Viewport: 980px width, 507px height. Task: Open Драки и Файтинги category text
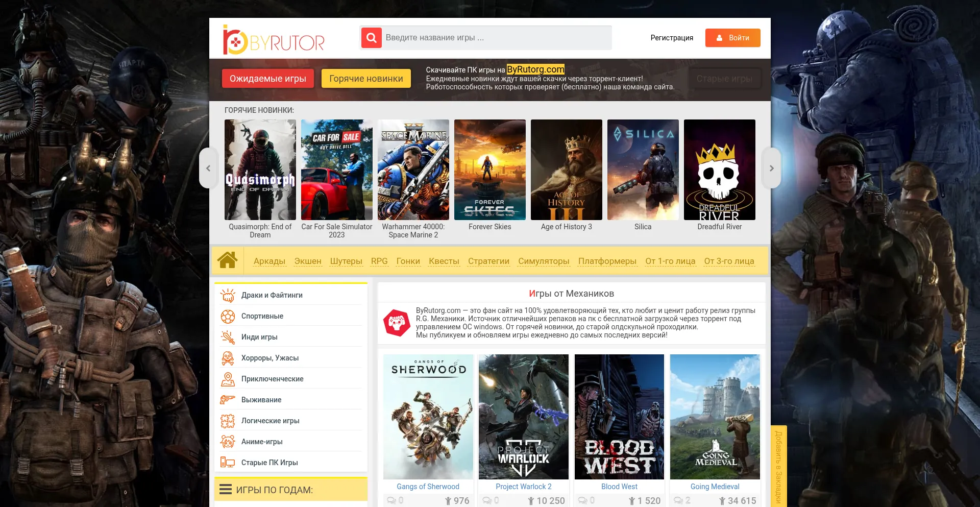[272, 295]
